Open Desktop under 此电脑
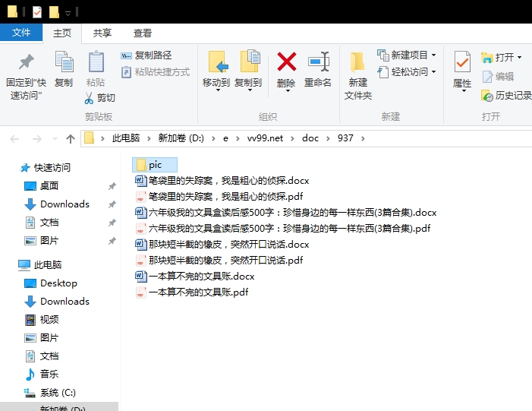Viewport: 532px width, 411px height. [x=51, y=283]
